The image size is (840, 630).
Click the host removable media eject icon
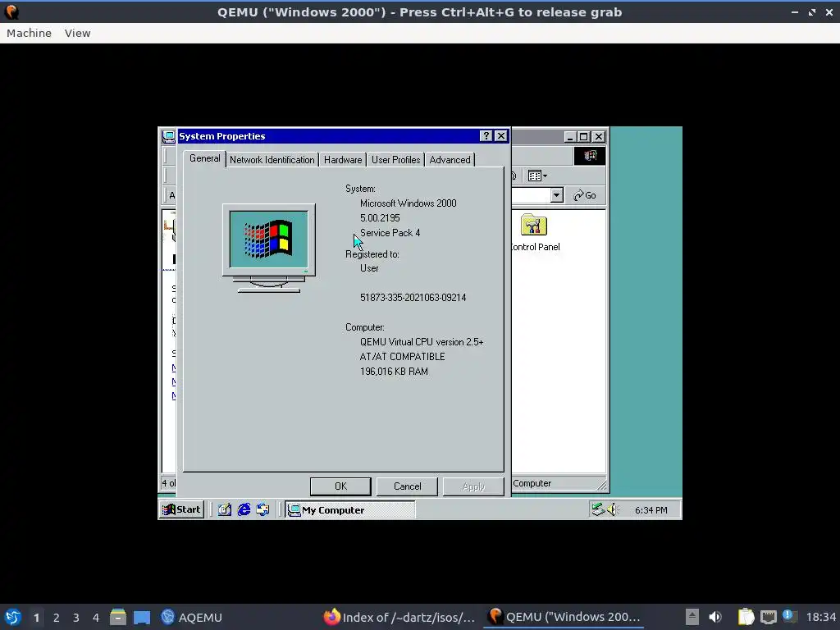coord(692,617)
